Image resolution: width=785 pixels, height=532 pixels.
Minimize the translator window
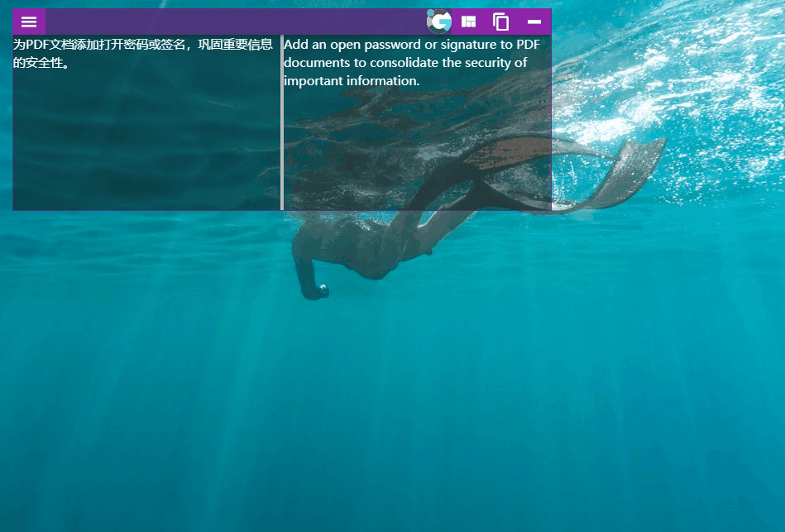pos(534,22)
